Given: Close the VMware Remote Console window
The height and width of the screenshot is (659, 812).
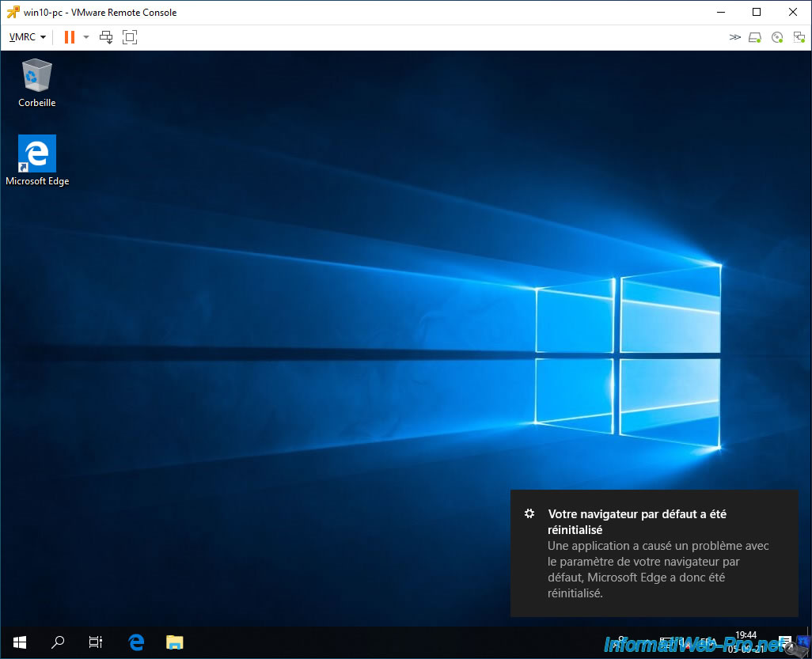Looking at the screenshot, I should 793,12.
